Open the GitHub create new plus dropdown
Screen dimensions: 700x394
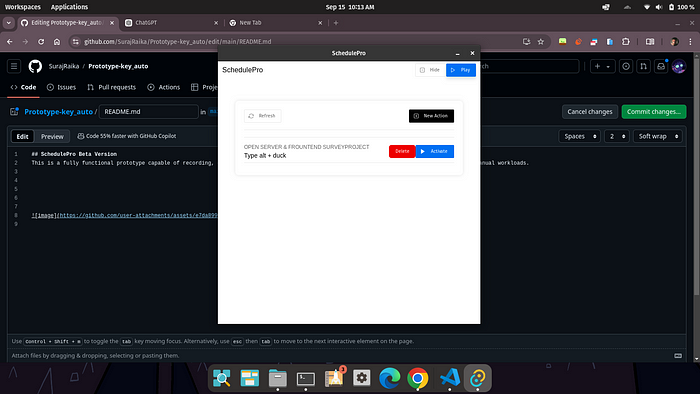click(x=602, y=66)
